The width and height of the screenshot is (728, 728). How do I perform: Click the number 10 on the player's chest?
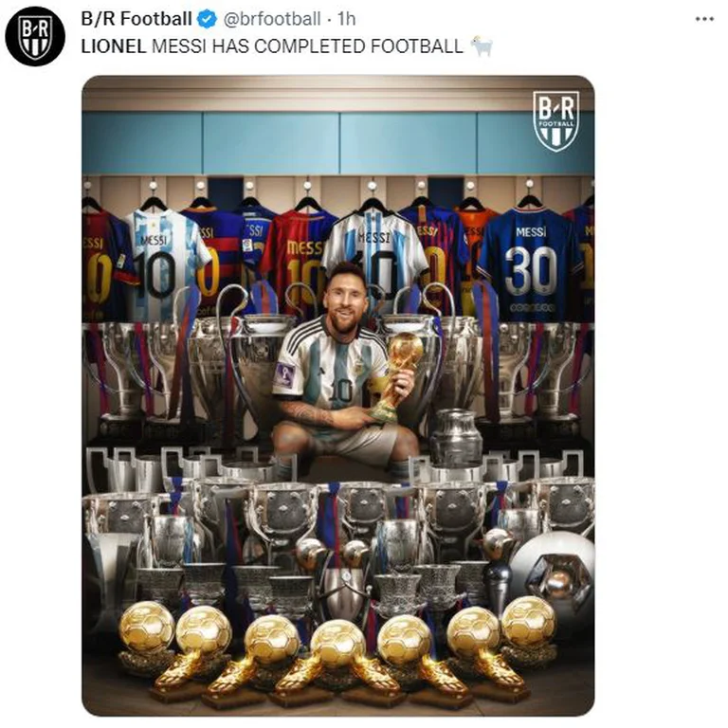[x=341, y=390]
